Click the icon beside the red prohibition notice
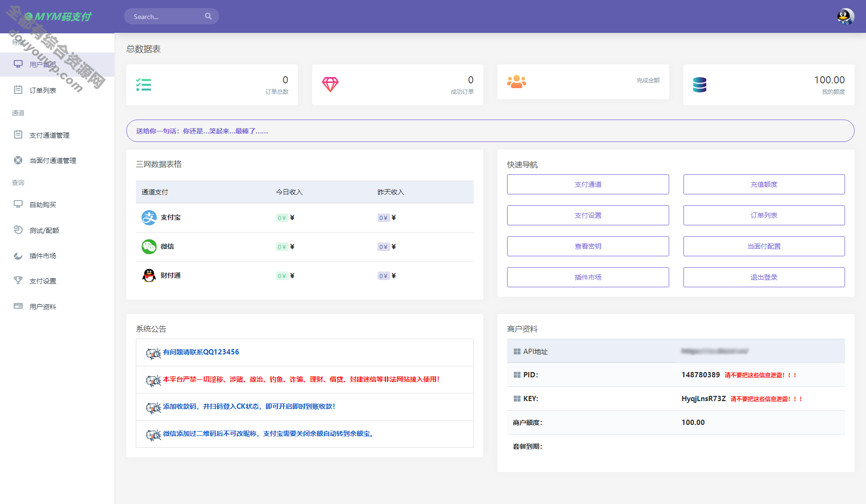The width and height of the screenshot is (866, 504). click(153, 380)
